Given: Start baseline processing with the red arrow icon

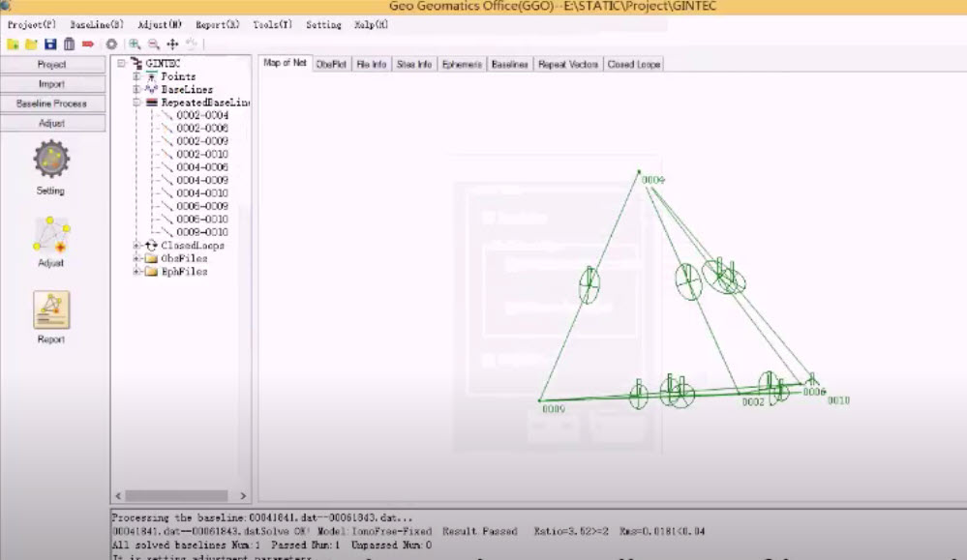Looking at the screenshot, I should coord(89,43).
